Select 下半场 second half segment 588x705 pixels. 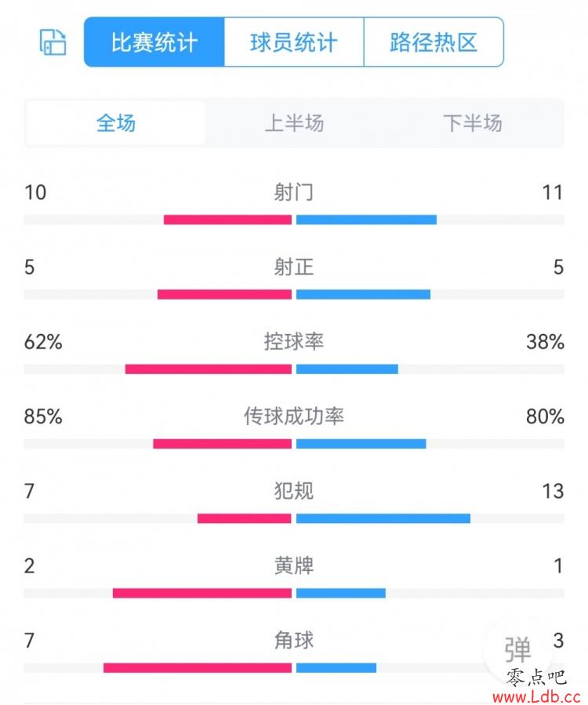point(473,123)
